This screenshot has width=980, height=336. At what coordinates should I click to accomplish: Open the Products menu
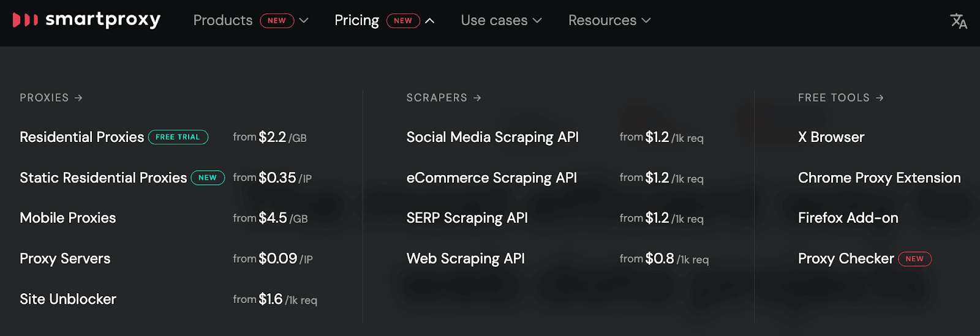pos(223,21)
